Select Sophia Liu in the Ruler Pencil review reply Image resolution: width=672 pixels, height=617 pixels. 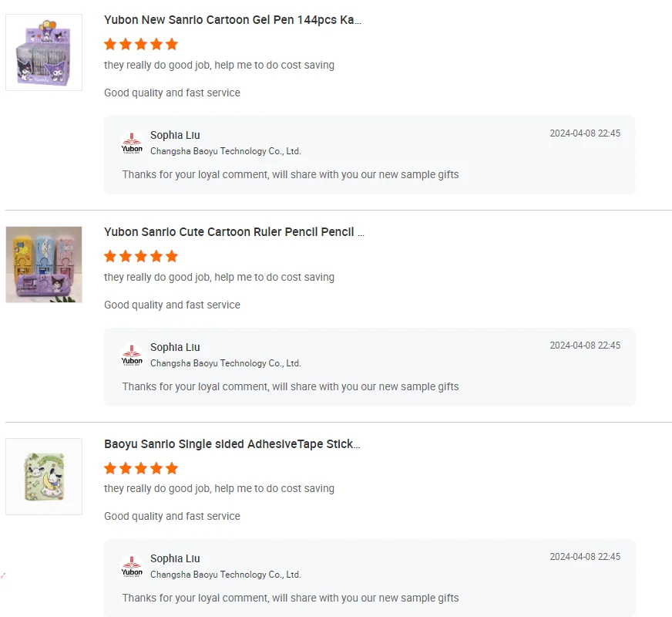coord(175,348)
